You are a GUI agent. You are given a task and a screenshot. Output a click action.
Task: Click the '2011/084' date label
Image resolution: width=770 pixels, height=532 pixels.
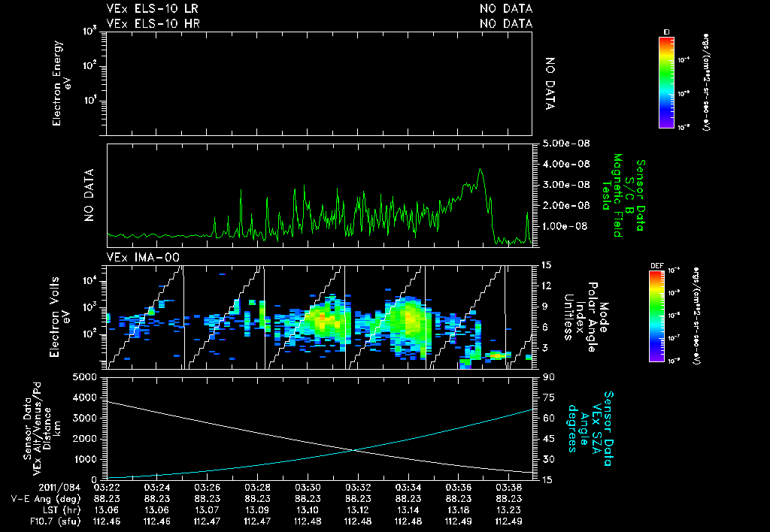pyautogui.click(x=59, y=488)
